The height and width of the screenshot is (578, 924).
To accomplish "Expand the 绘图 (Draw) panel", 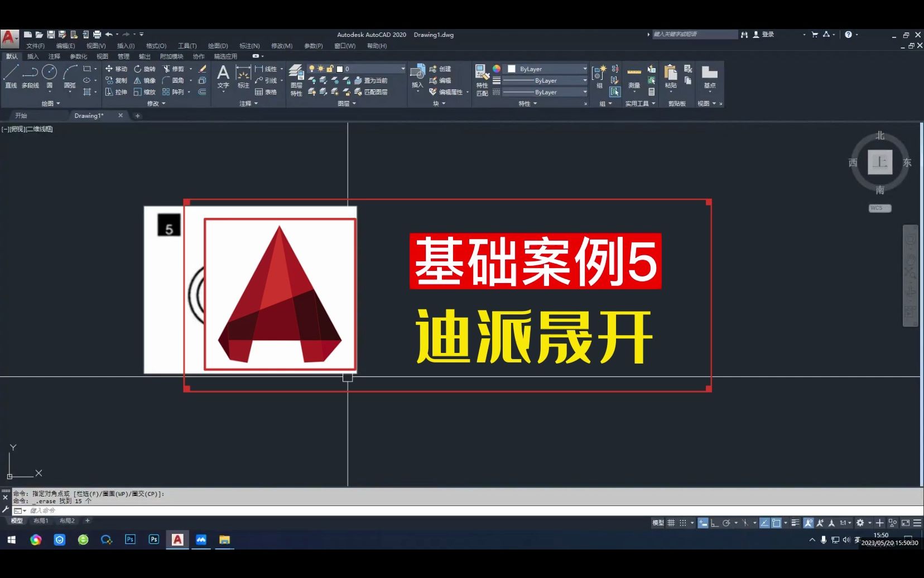I will click(58, 103).
